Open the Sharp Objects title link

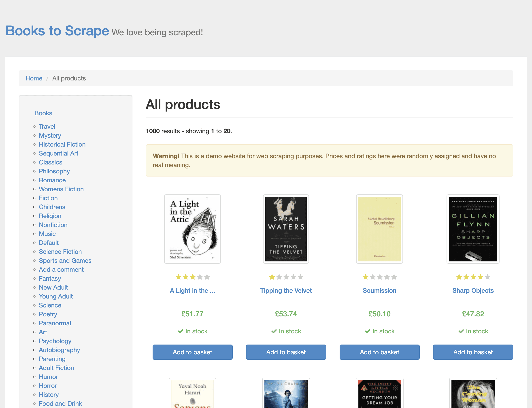473,290
